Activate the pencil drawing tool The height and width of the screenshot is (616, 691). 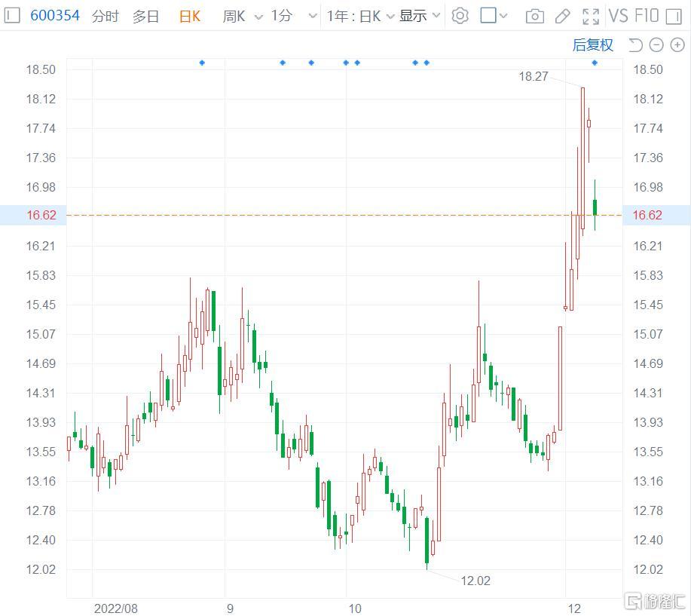coord(562,17)
